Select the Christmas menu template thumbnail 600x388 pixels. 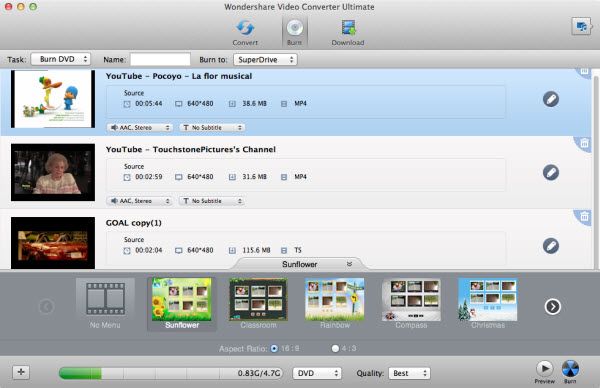[x=488, y=304]
